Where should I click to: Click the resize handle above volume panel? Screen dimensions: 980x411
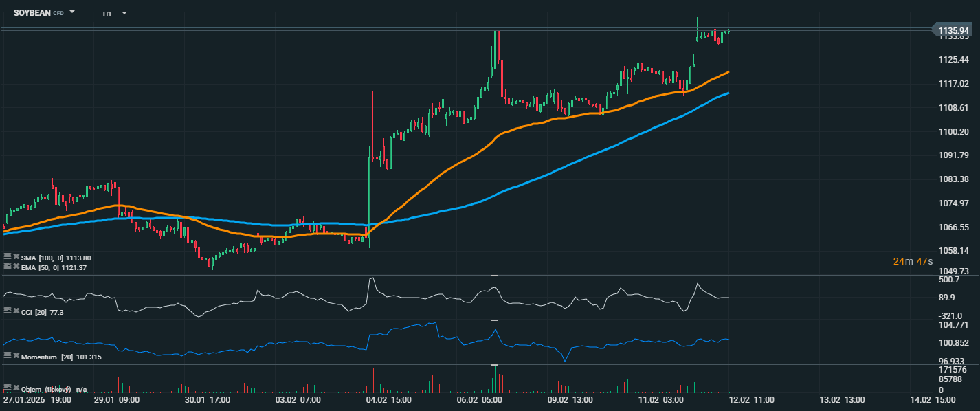point(493,365)
